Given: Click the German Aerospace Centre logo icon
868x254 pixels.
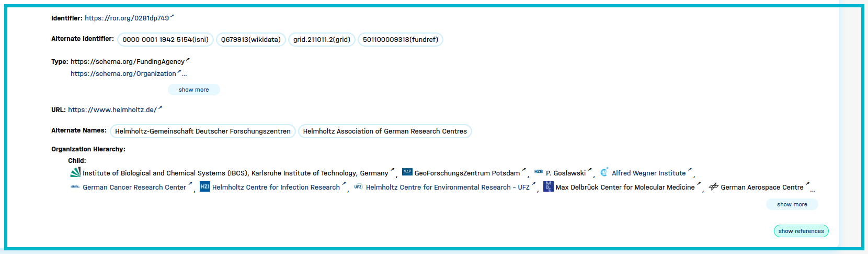Looking at the screenshot, I should pyautogui.click(x=713, y=186).
